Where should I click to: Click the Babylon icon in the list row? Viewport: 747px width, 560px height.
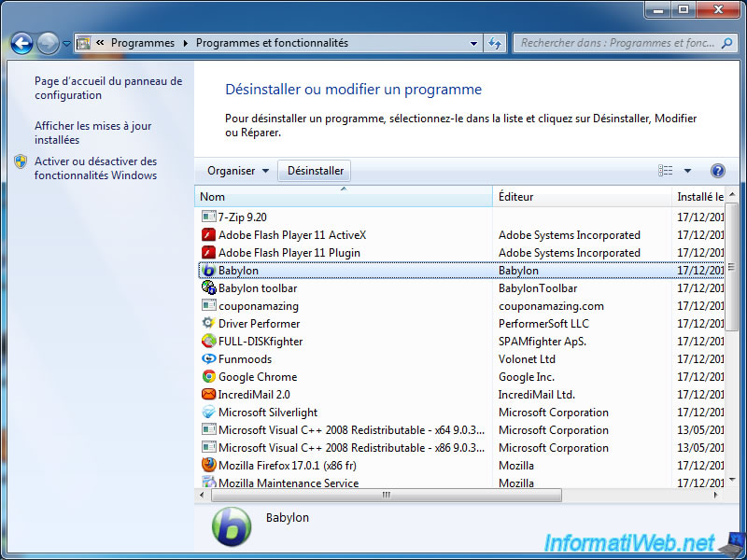tap(208, 271)
